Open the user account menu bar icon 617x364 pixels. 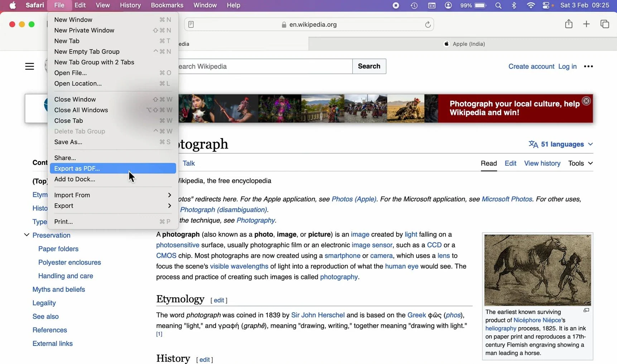click(448, 5)
